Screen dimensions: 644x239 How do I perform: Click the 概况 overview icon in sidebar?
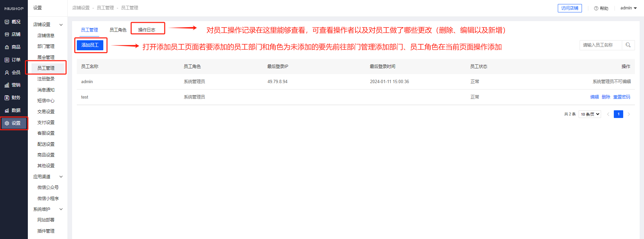coord(7,22)
